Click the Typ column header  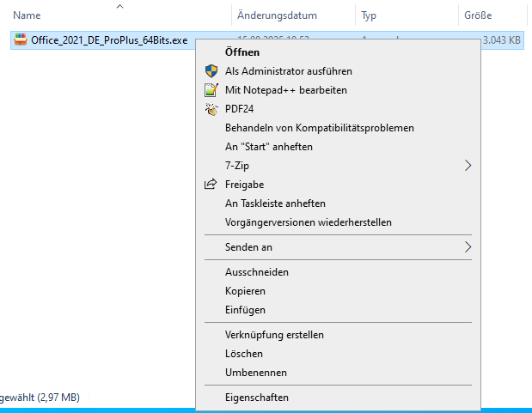[369, 15]
